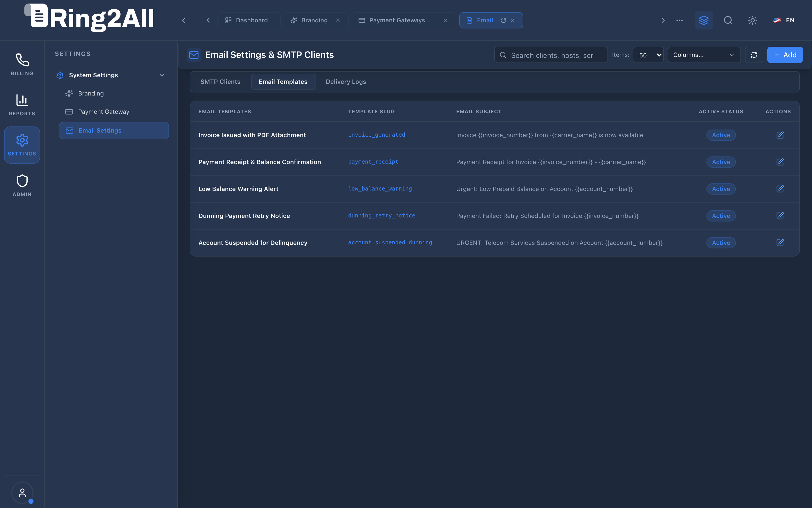Focus the Search clients, hosts field
Image resolution: width=812 pixels, height=508 pixels.
click(x=551, y=55)
